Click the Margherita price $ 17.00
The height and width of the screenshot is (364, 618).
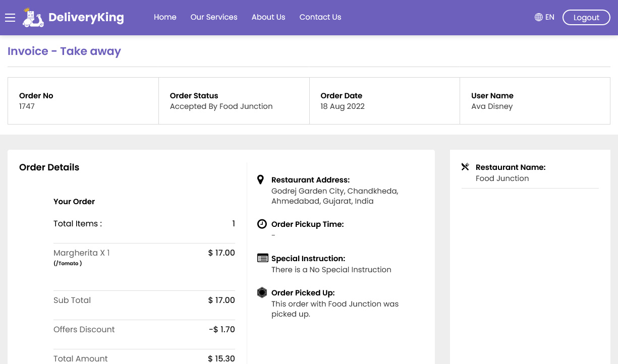(221, 253)
